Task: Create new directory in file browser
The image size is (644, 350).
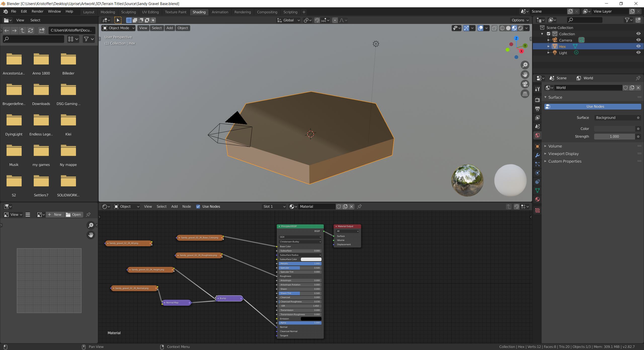Action: click(x=42, y=30)
